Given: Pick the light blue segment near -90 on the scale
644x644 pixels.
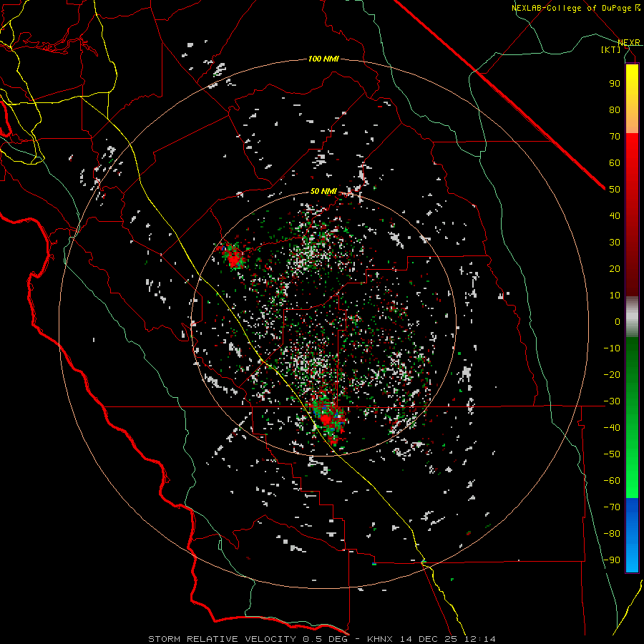Looking at the screenshot, I should (x=632, y=557).
